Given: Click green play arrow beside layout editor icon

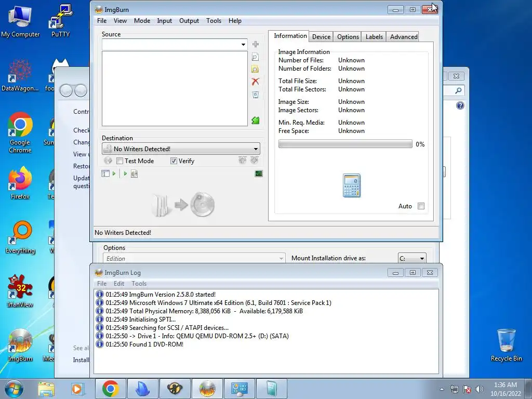Looking at the screenshot, I should [x=114, y=174].
